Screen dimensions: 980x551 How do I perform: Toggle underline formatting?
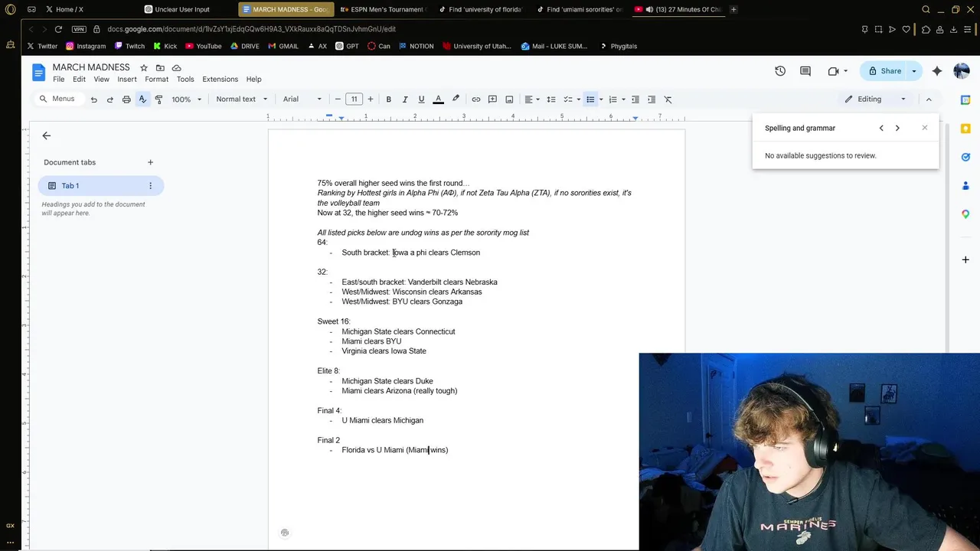coord(421,99)
